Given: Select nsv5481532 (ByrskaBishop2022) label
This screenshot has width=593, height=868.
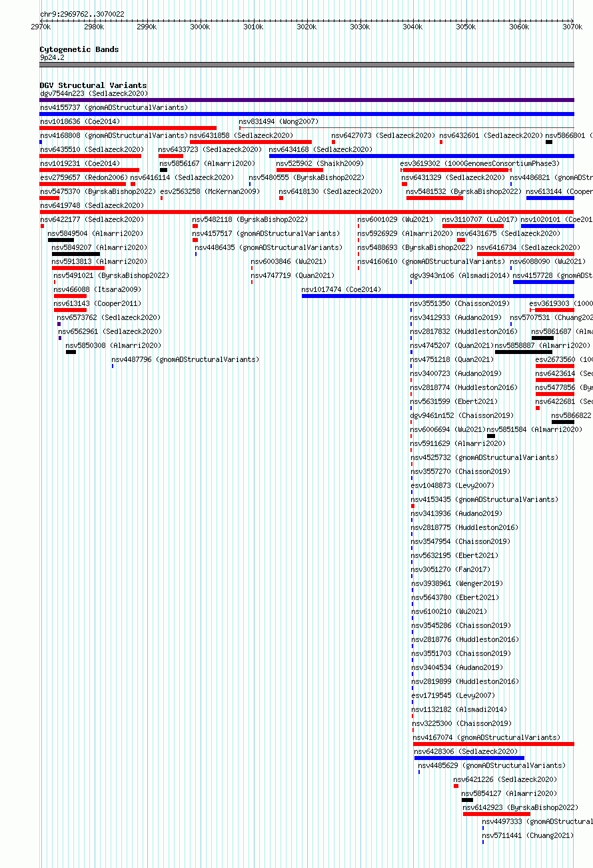Looking at the screenshot, I should coord(464,191).
